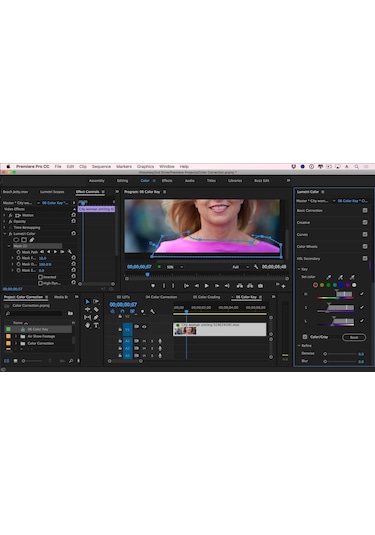This screenshot has height=535, width=375.
Task: Expand the Color Correction bin
Action: [x=16, y=343]
